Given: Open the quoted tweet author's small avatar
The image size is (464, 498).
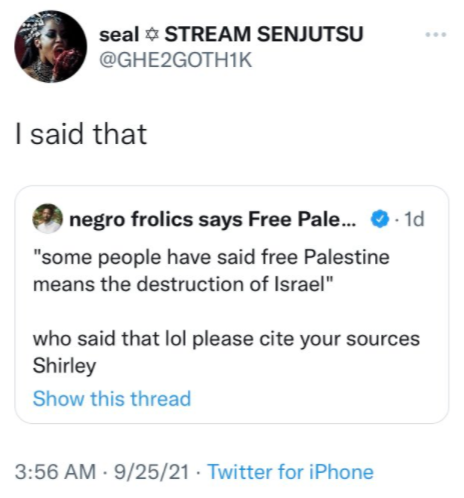Looking at the screenshot, I should [x=47, y=219].
